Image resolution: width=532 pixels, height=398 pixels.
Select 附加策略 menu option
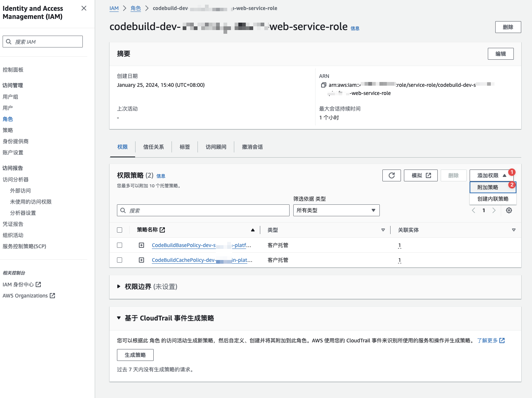click(x=493, y=187)
